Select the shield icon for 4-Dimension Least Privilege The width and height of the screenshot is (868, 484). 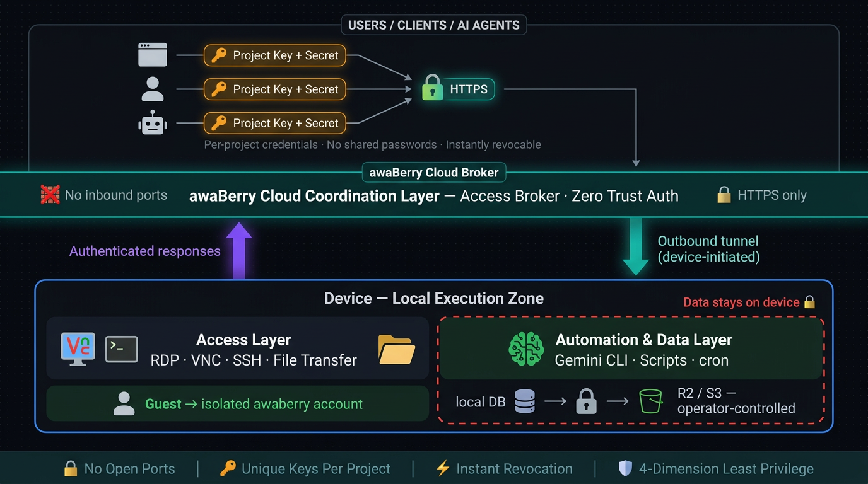[625, 468]
